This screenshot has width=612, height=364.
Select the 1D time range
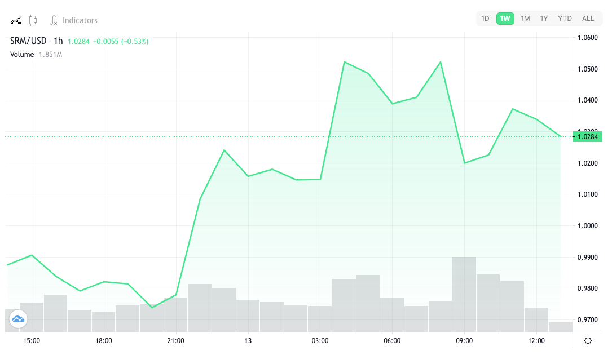coord(485,19)
